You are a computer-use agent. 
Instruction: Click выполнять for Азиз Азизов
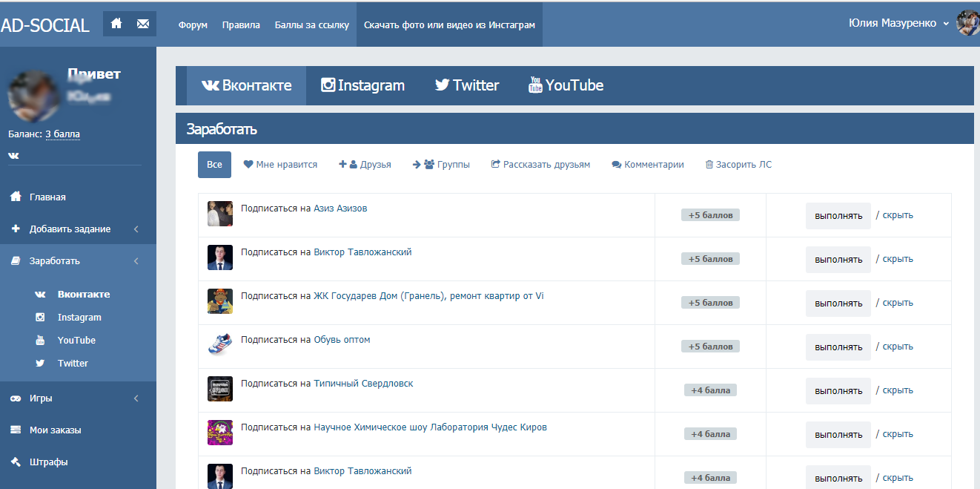click(838, 216)
